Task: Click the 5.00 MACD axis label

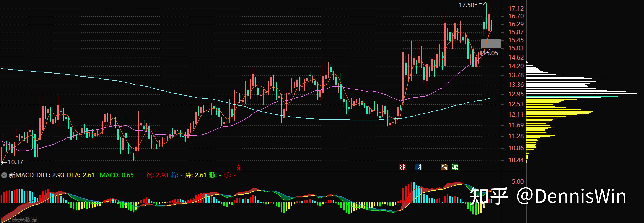Action: (518, 181)
